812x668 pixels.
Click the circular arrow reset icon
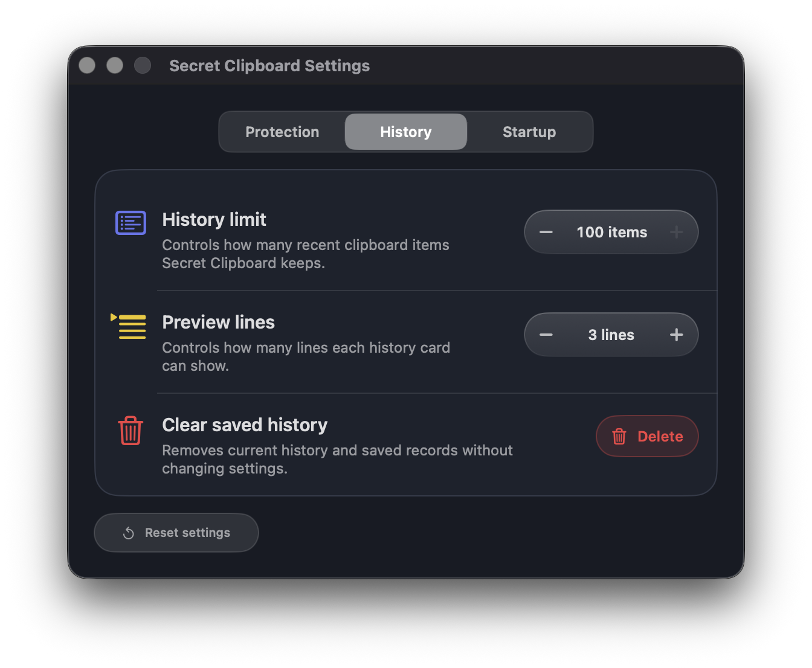pos(129,533)
